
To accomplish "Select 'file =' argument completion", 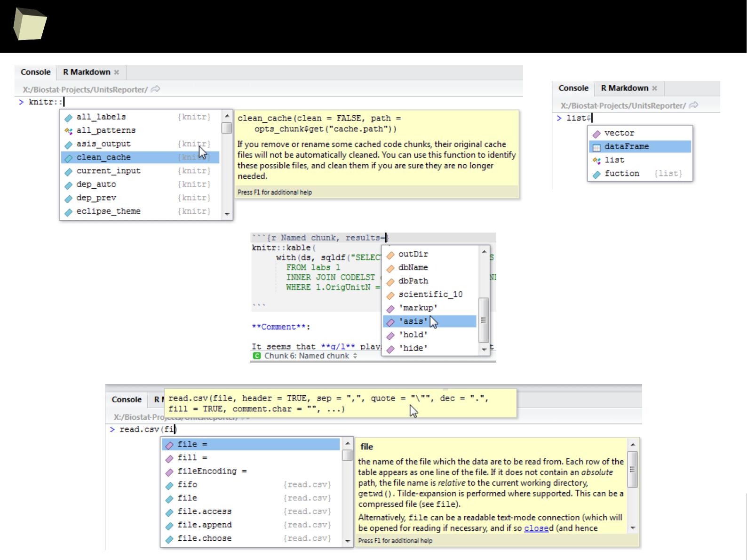I will click(x=251, y=444).
